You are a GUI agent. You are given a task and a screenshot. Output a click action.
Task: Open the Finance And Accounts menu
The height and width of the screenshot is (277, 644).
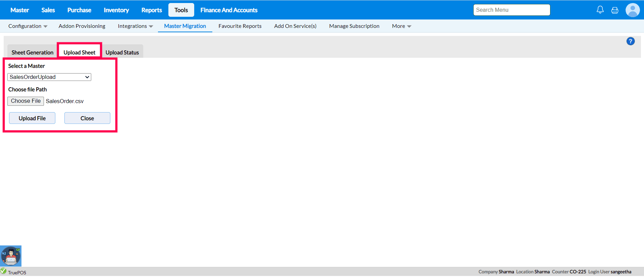(x=229, y=10)
